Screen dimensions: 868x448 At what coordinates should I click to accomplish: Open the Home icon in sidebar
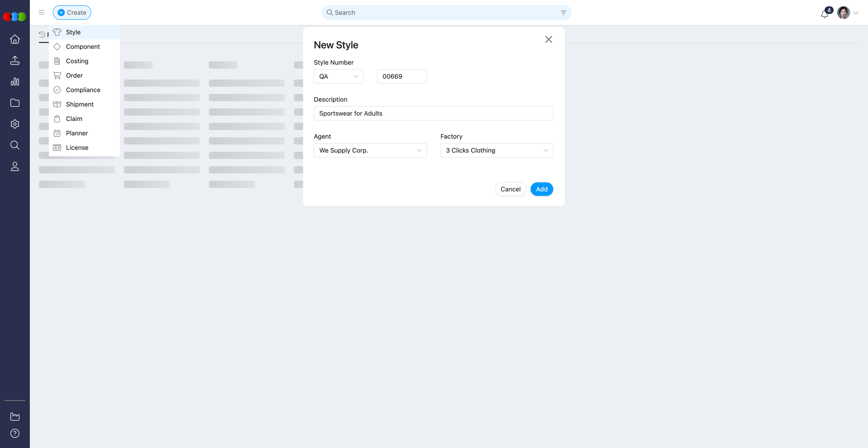[15, 39]
